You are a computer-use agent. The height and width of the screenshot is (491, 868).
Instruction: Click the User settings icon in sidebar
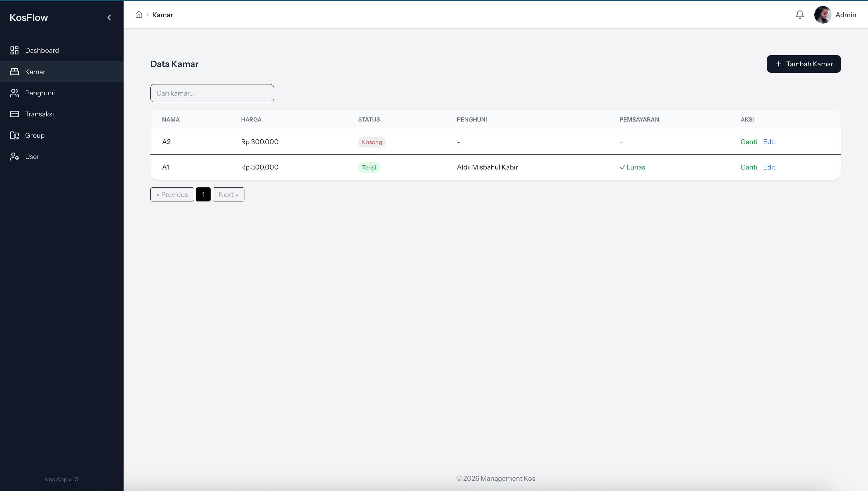click(x=14, y=157)
